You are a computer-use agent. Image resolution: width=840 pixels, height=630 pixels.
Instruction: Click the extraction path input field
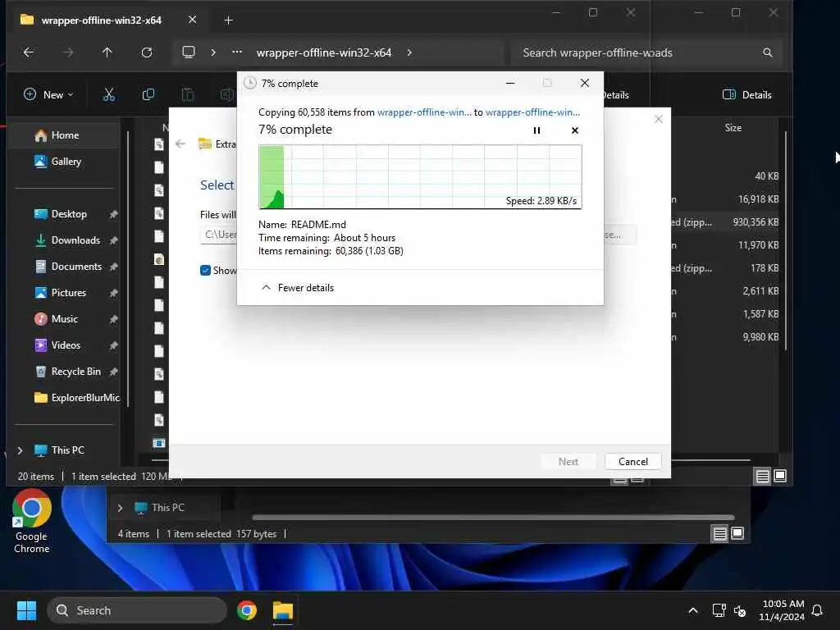218,235
